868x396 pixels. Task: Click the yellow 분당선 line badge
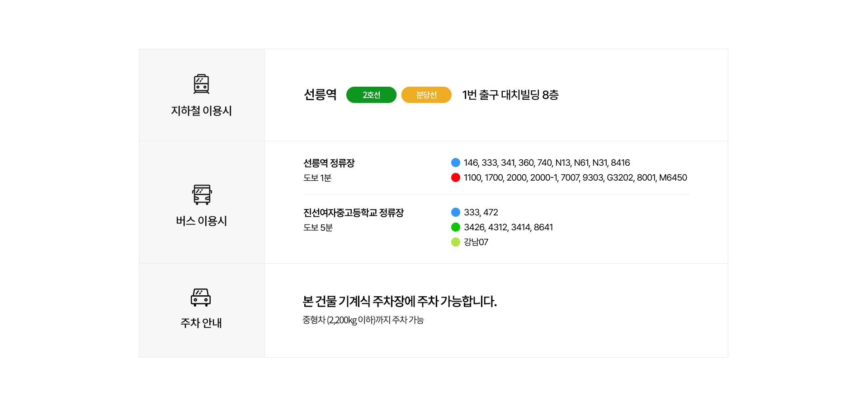point(426,95)
